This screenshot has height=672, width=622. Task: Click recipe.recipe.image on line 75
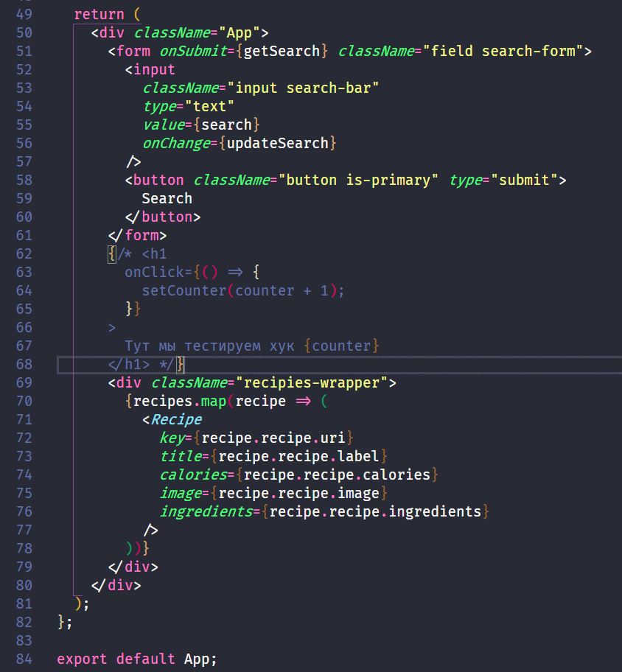tap(298, 493)
